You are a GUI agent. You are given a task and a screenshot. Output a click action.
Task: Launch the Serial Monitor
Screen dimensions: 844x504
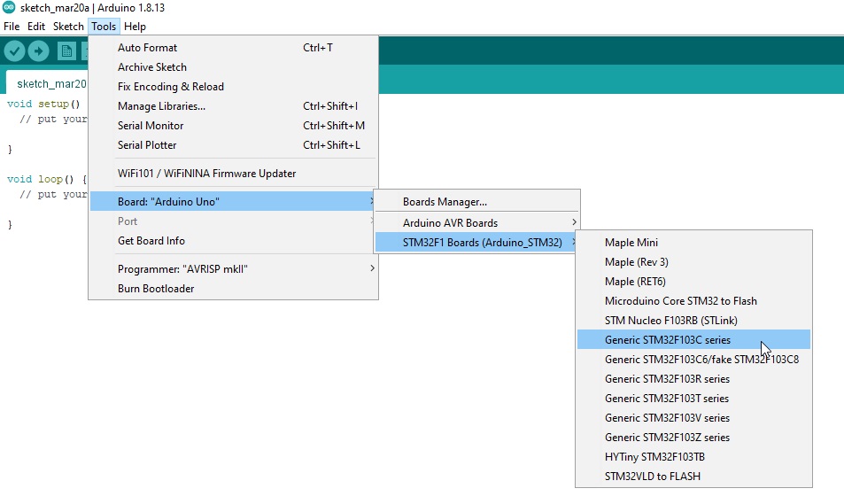[234, 125]
